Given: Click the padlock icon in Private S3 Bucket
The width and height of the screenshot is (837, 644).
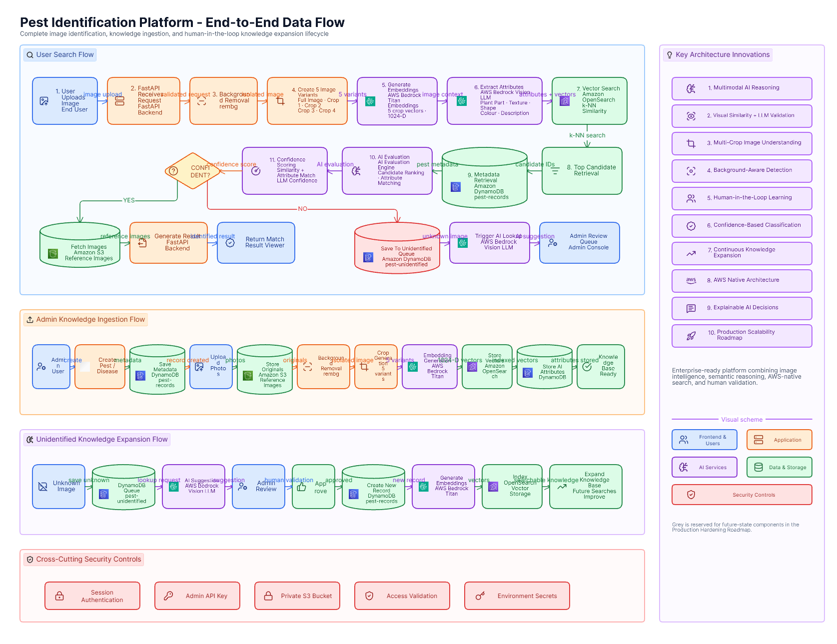Looking at the screenshot, I should pyautogui.click(x=268, y=596).
